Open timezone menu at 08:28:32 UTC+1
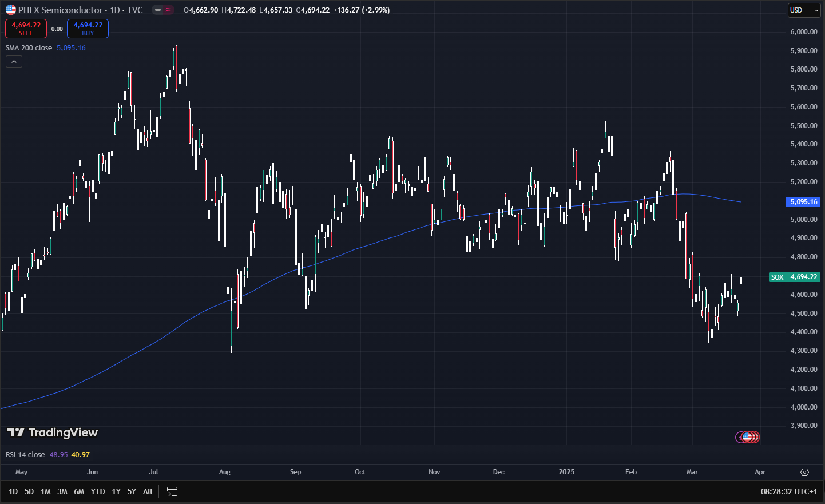This screenshot has height=504, width=825. click(x=789, y=491)
